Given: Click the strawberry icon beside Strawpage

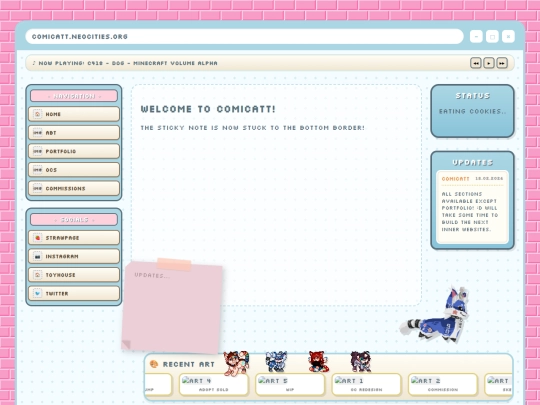Looking at the screenshot, I should 38,238.
